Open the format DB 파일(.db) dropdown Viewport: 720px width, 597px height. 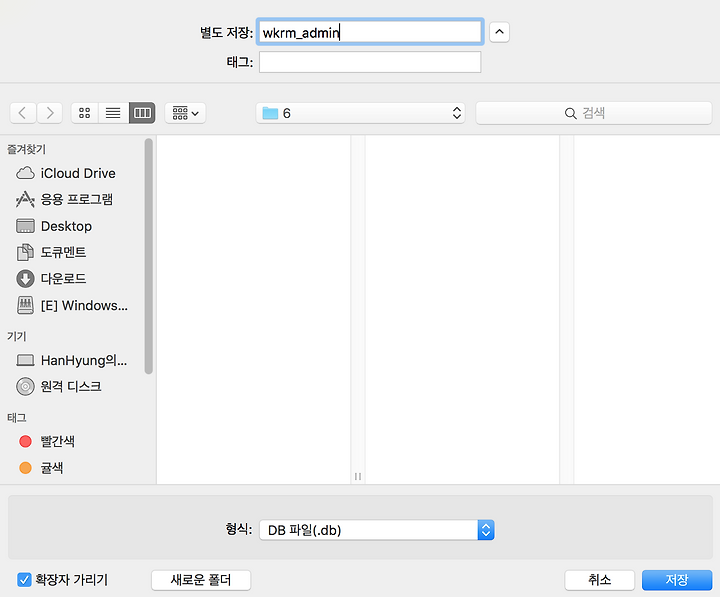point(377,530)
